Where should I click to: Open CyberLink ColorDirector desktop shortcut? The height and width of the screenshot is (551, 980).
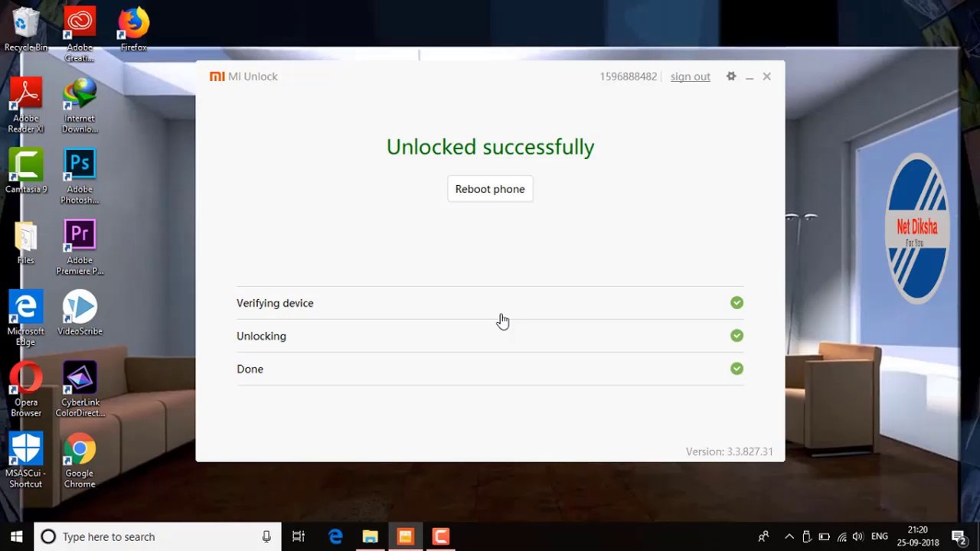80,390
